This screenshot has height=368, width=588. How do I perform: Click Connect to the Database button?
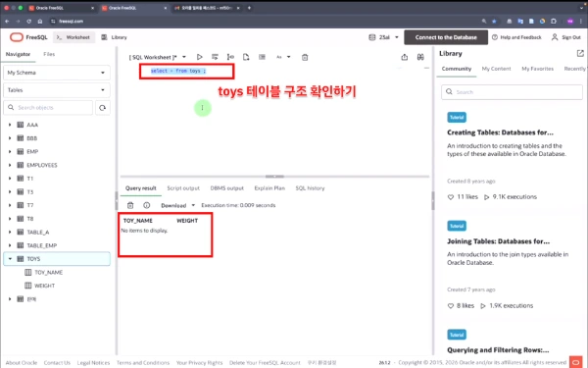coord(446,37)
